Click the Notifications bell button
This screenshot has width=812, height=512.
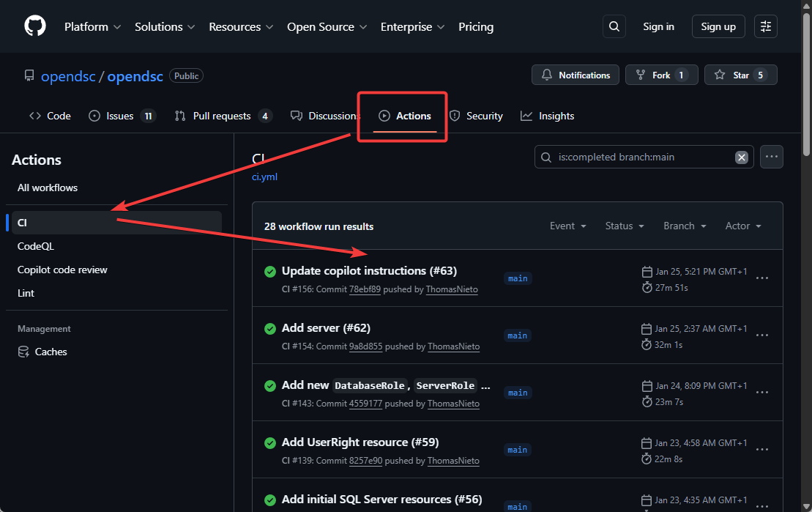point(576,75)
